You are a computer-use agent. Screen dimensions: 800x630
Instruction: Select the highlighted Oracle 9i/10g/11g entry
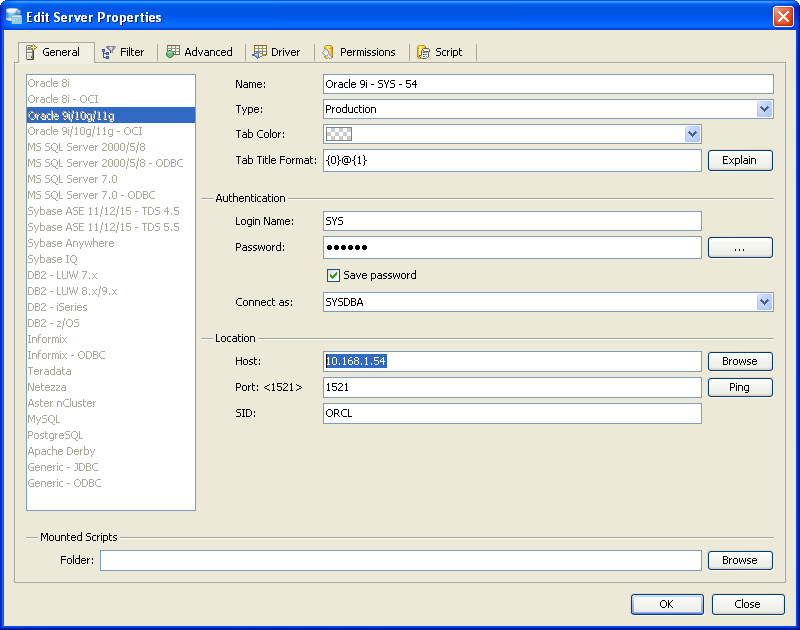[111, 115]
